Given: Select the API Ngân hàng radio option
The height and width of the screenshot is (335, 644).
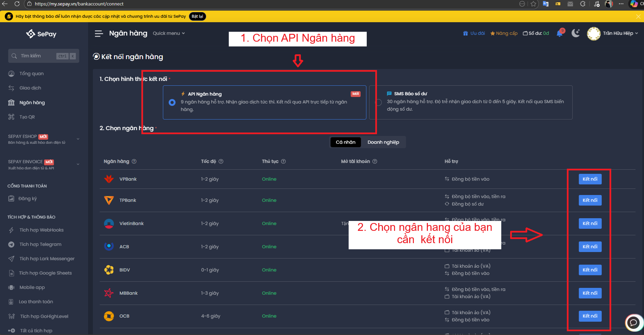Looking at the screenshot, I should 172,102.
